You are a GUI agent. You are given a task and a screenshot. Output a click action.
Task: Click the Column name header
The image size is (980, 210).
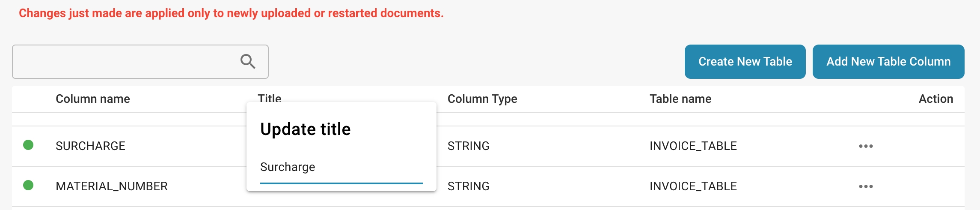(93, 99)
